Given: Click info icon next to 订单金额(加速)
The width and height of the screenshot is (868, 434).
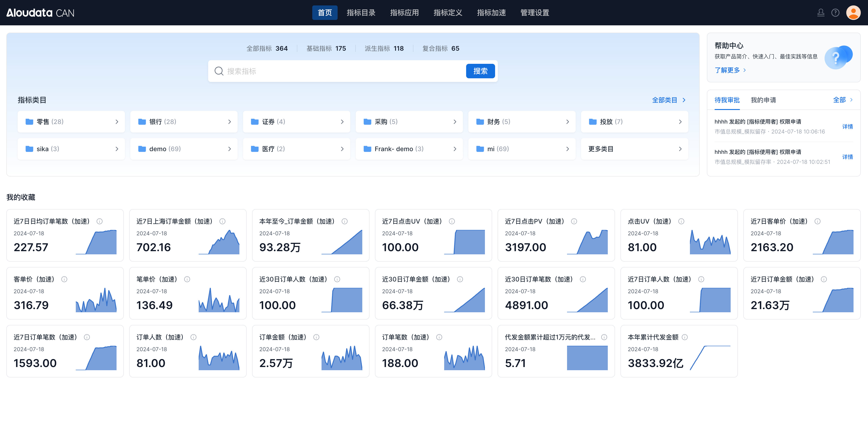Looking at the screenshot, I should tap(316, 337).
